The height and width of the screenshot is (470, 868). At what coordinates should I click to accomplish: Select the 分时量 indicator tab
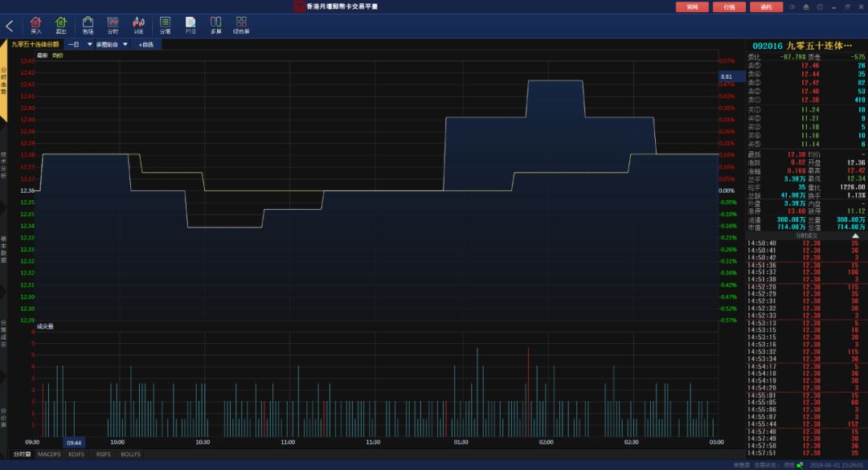(22, 454)
